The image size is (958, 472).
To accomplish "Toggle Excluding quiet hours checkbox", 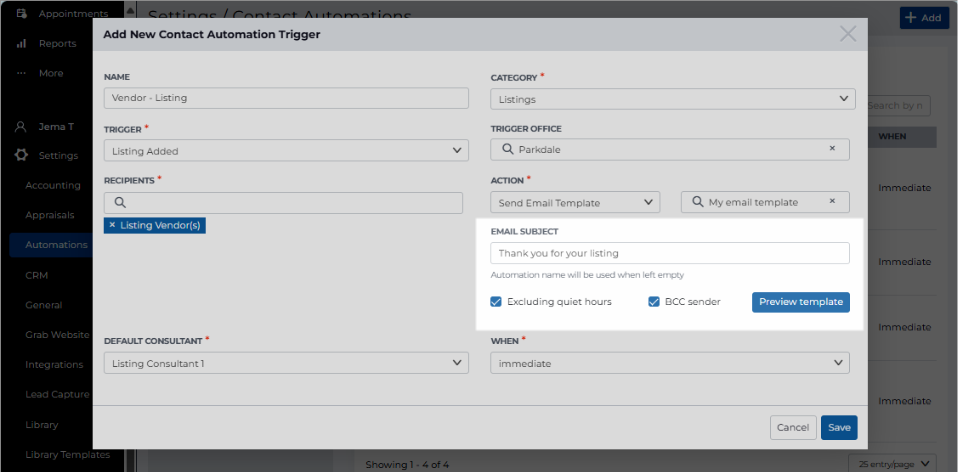I will click(x=496, y=302).
